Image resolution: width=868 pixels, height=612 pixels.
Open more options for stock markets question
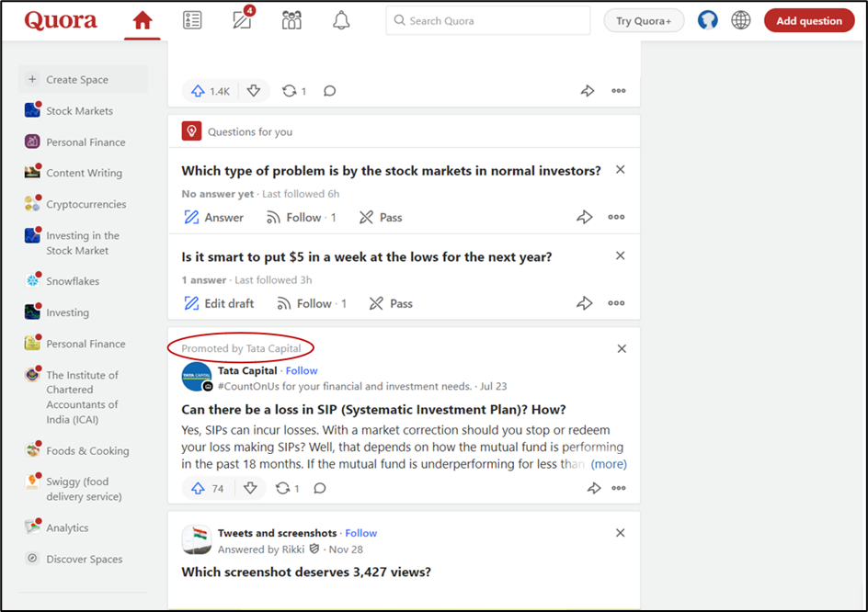(x=616, y=217)
